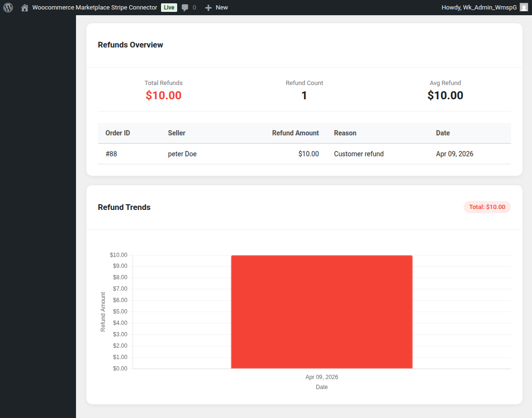Click the Date column header
Image resolution: width=532 pixels, height=418 pixels.
(443, 133)
